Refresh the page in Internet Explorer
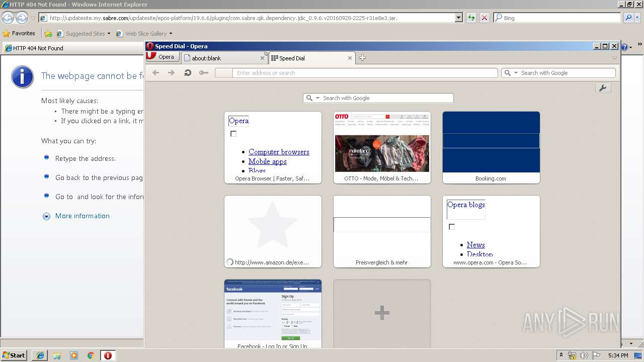Image resolution: width=644 pixels, height=362 pixels. [x=471, y=18]
